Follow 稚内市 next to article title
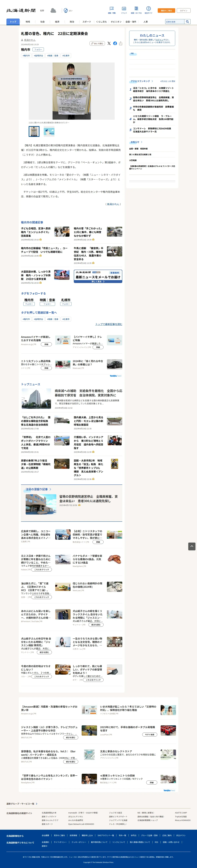Viewport: 197px width, 868px height. (x=38, y=49)
